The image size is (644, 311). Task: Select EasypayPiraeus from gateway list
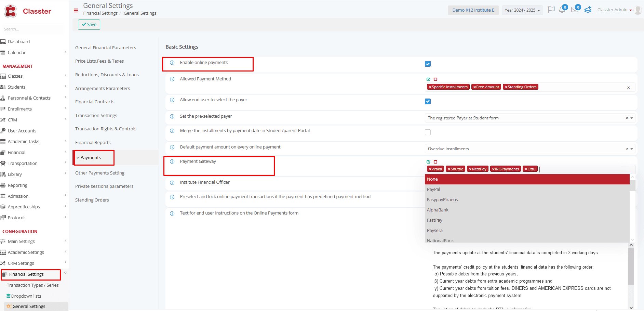pos(527,200)
